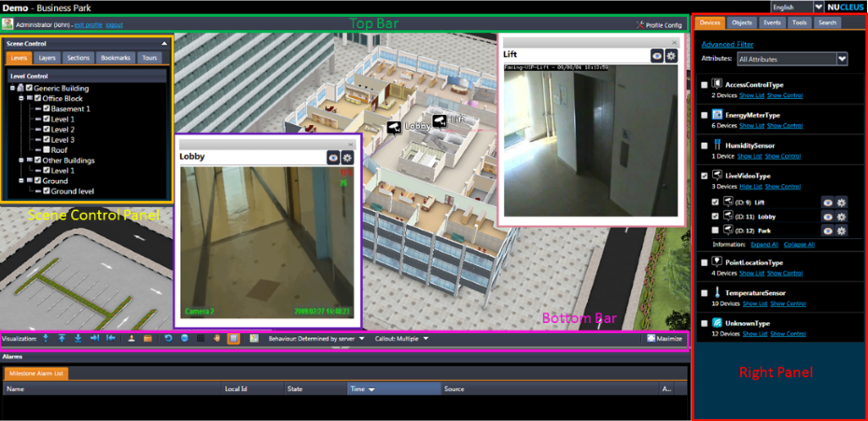
Task: Click Show Control under TemperatureSensor
Action: point(788,303)
